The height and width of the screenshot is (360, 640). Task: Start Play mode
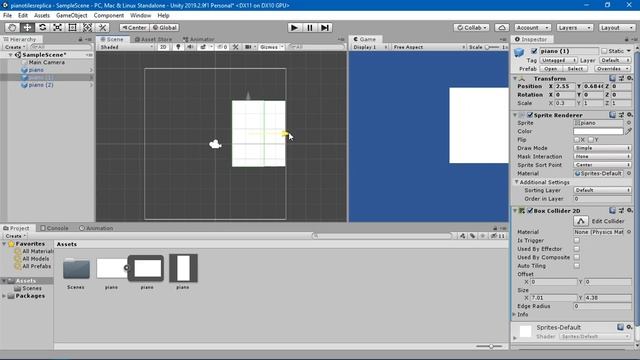pos(294,27)
